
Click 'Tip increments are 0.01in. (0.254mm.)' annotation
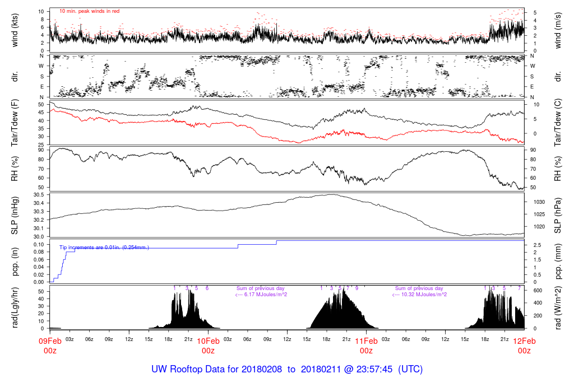tap(104, 248)
